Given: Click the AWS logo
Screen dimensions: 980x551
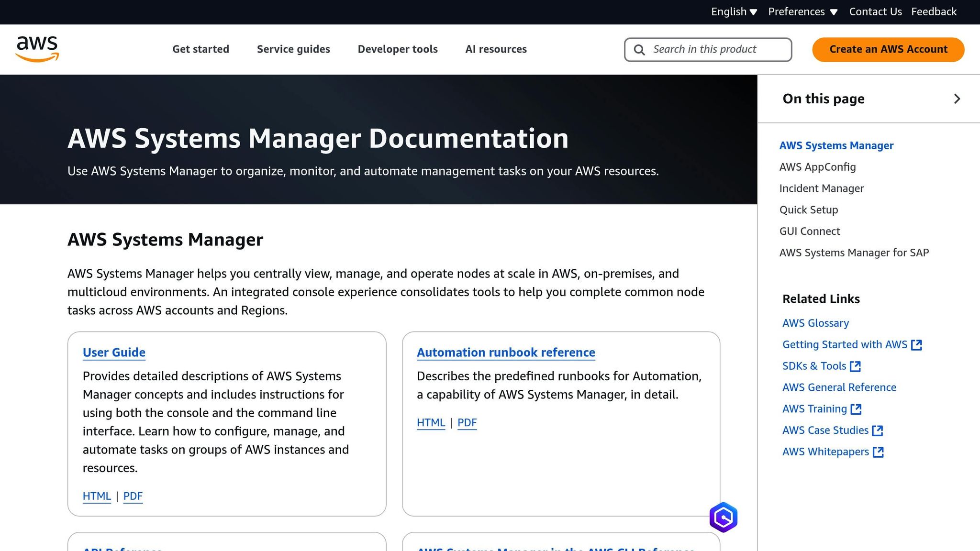Looking at the screenshot, I should point(37,49).
